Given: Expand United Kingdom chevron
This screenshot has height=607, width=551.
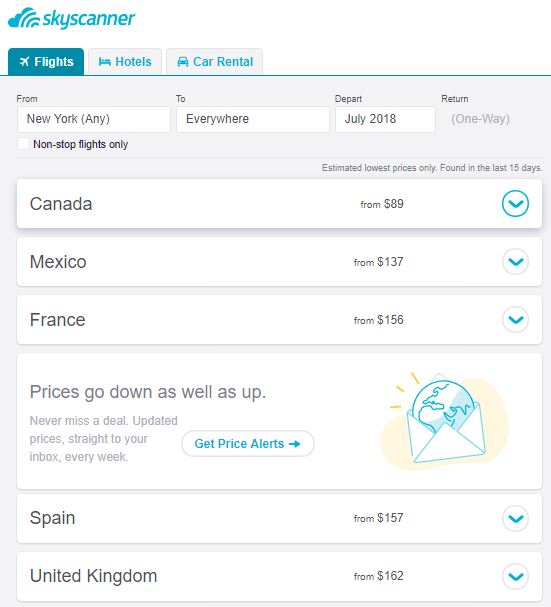Looking at the screenshot, I should coord(515,576).
